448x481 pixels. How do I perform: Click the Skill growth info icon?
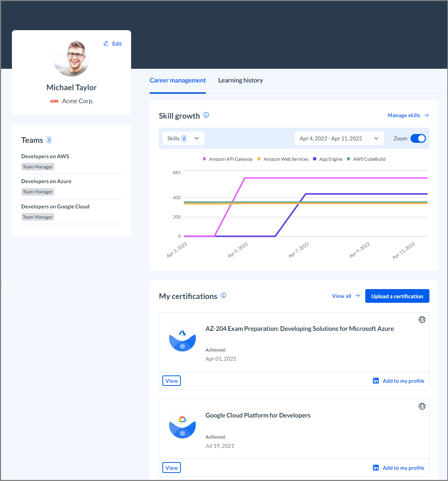[206, 115]
